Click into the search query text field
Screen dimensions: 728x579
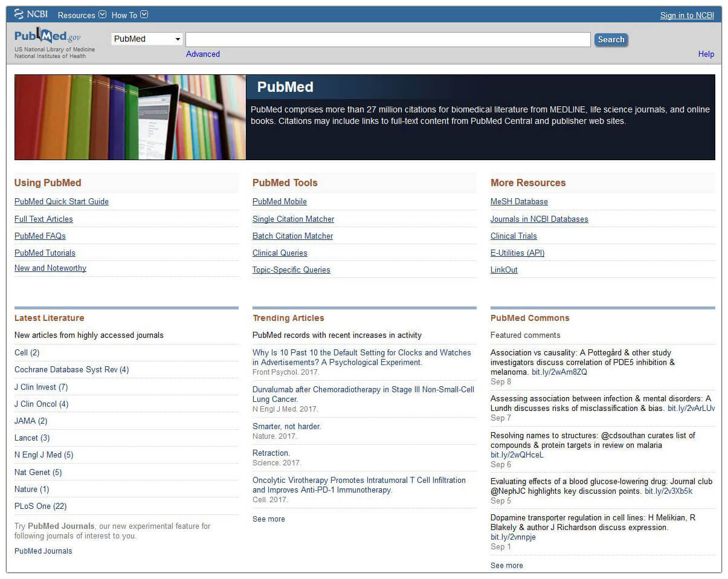tap(388, 39)
